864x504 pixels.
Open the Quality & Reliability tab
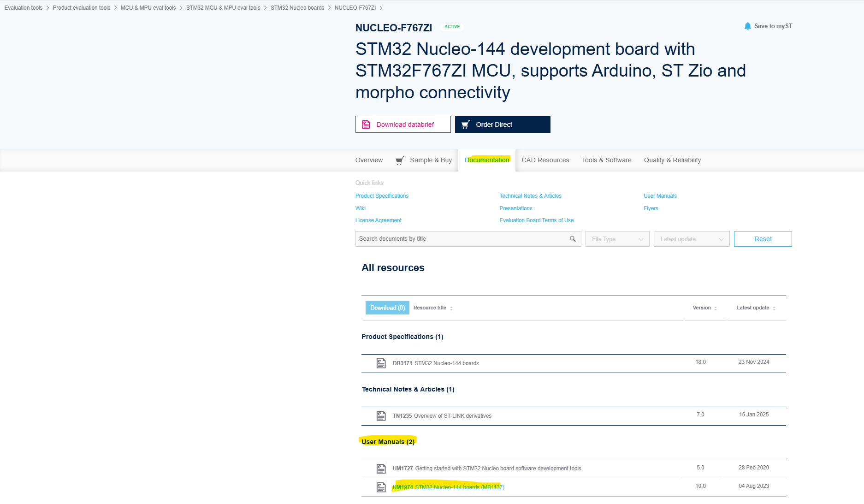click(x=672, y=160)
